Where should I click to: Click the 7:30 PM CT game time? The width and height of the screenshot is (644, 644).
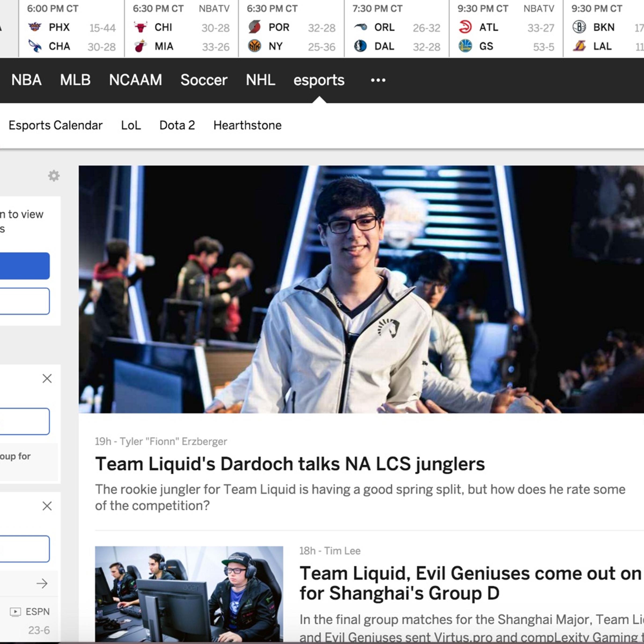click(x=378, y=8)
